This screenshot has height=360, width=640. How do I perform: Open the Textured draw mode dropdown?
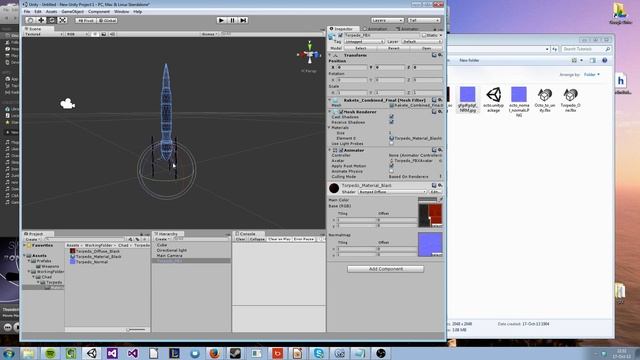click(x=44, y=34)
